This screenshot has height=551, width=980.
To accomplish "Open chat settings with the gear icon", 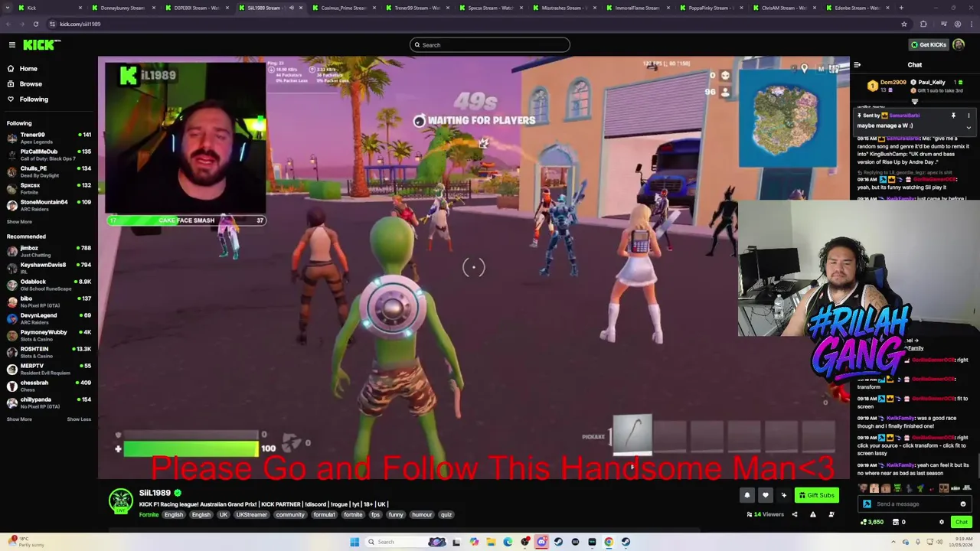I will point(942,522).
